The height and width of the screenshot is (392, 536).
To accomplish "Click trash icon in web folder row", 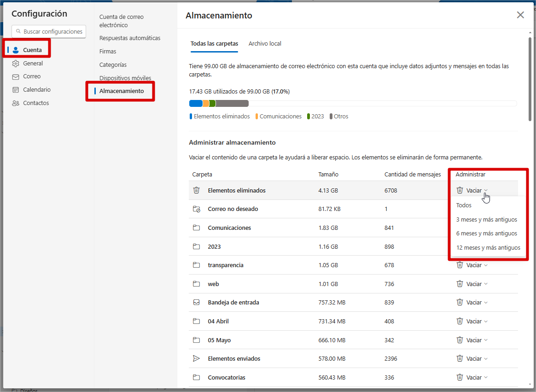I will click(460, 284).
